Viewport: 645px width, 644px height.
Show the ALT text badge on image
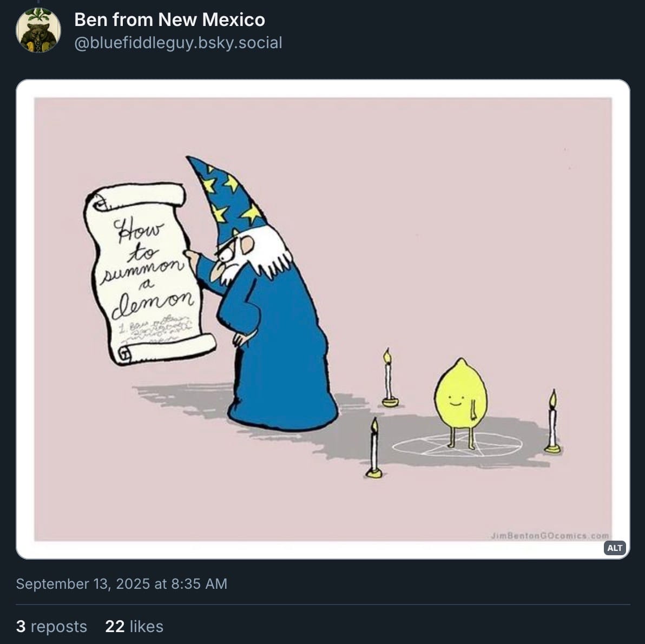tap(615, 548)
